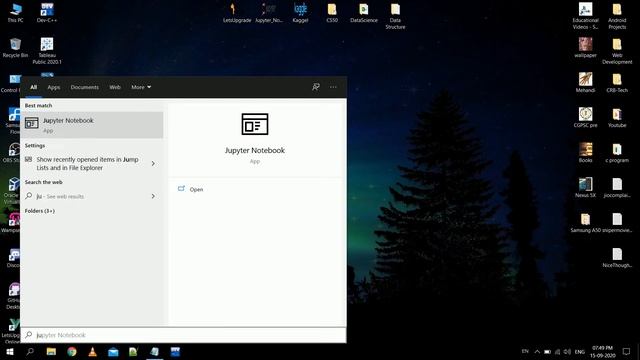Click the green document taskbar icon
Viewport: 640px width, 360px height.
[x=133, y=351]
